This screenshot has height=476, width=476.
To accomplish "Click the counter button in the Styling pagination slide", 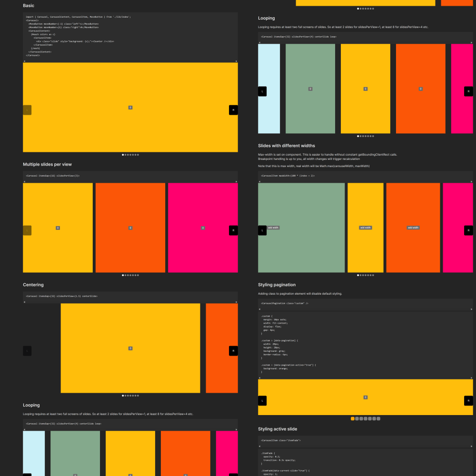I will [x=366, y=397].
